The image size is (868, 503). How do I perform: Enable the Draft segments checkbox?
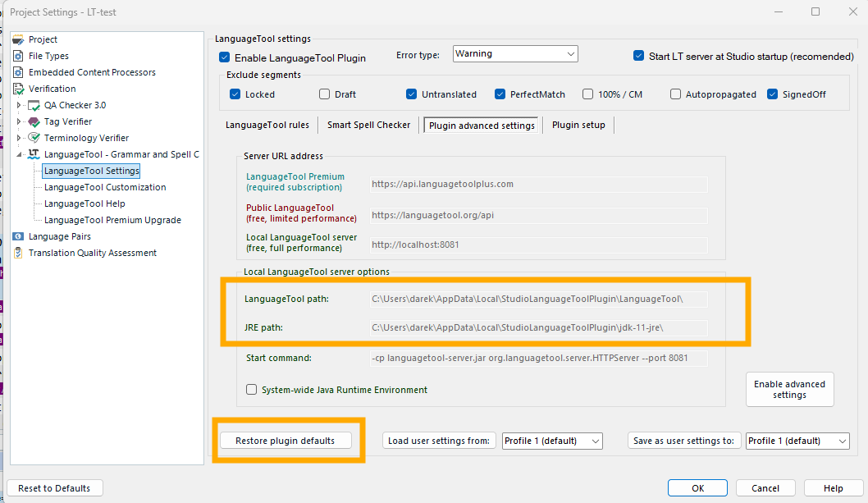tap(324, 94)
